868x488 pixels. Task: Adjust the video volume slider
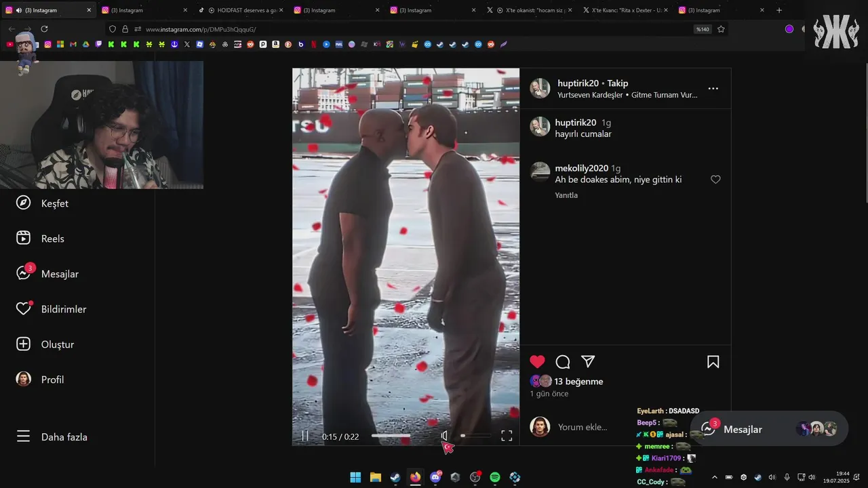click(x=475, y=436)
